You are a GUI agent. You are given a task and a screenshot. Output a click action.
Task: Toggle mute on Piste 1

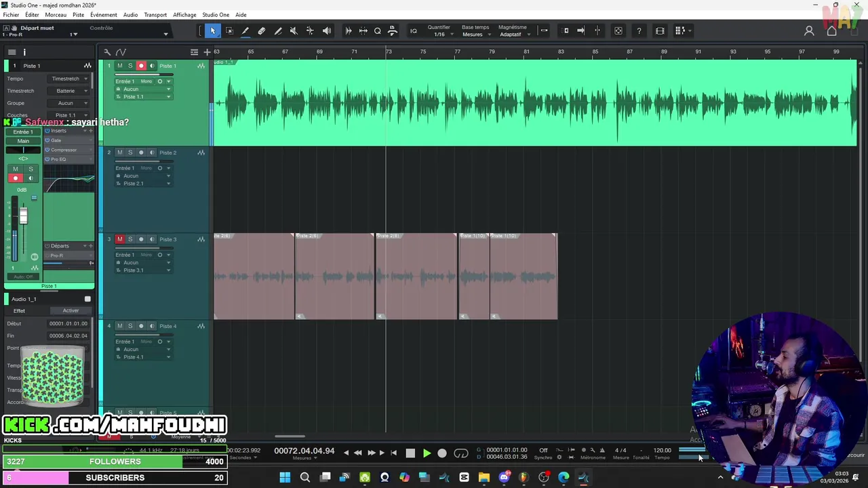[x=120, y=66]
